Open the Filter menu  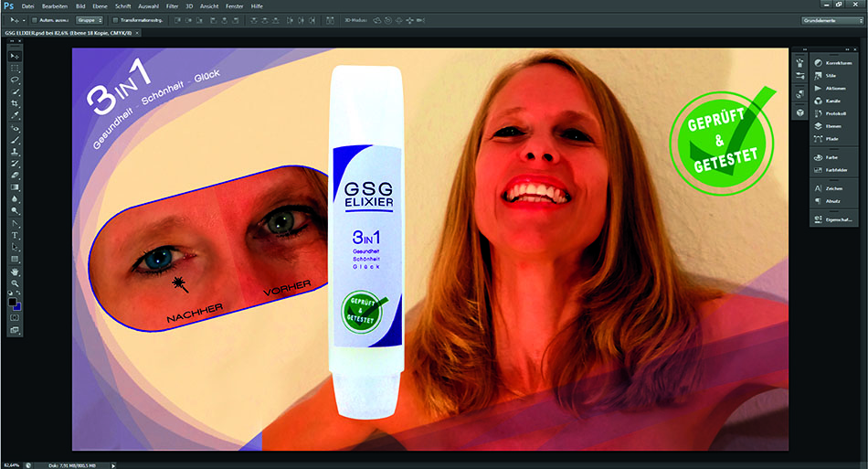[172, 6]
